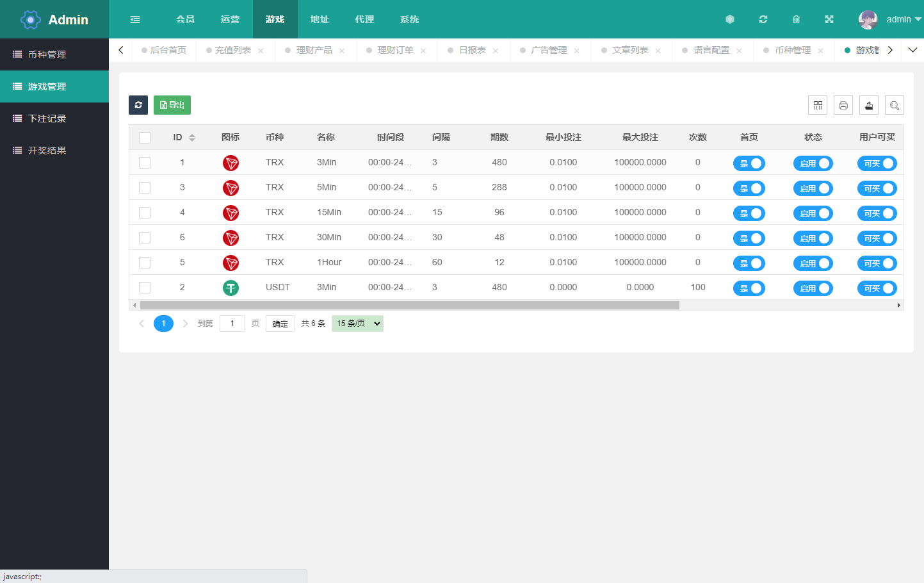
Task: Toggle fullscreen with the expand icon
Action: tap(829, 19)
